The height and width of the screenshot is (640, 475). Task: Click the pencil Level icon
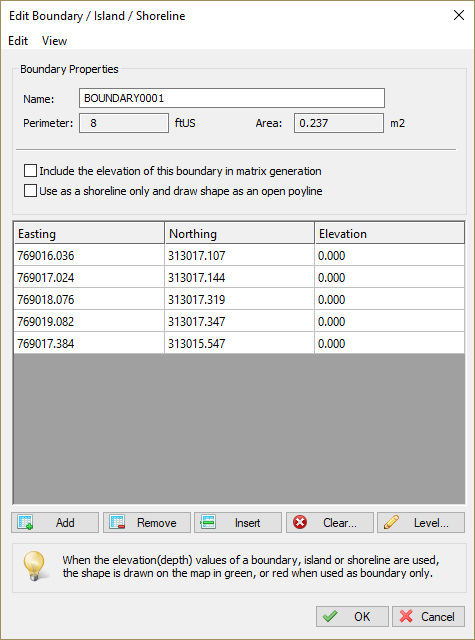[392, 522]
